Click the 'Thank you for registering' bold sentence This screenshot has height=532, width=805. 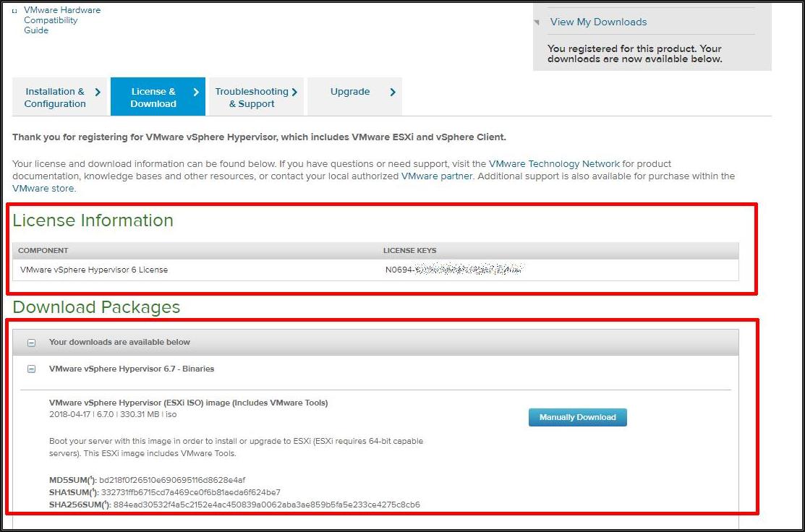pos(259,137)
